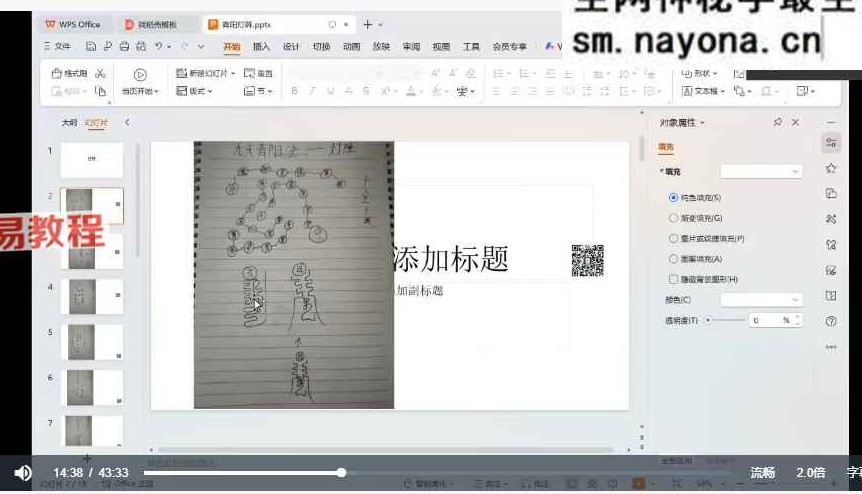This screenshot has height=494, width=862.
Task: Open the New Slide (新建幻灯片) dropdown arrow
Action: [233, 73]
